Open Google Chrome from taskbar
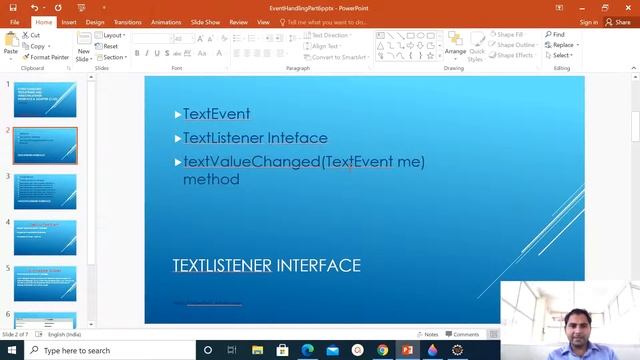640x360 pixels. pyautogui.click(x=382, y=350)
